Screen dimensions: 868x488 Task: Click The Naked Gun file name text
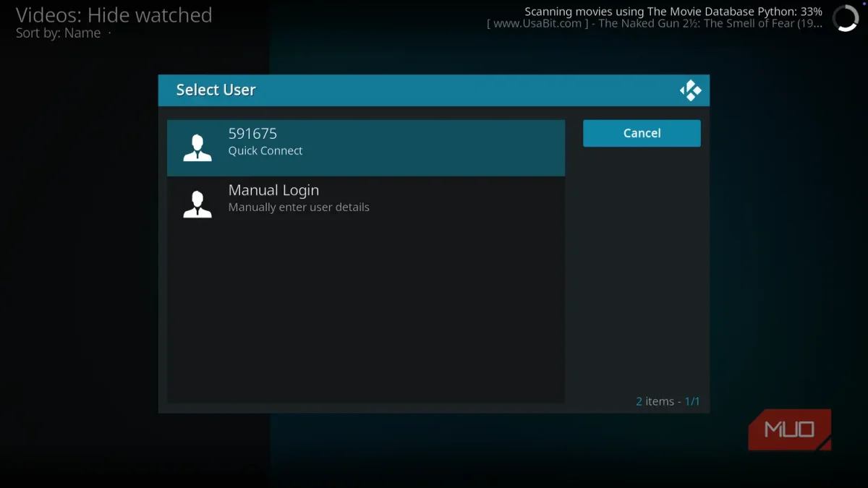655,24
